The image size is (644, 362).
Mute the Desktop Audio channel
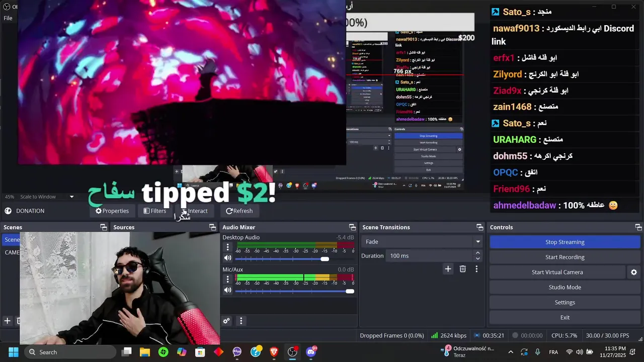[228, 258]
